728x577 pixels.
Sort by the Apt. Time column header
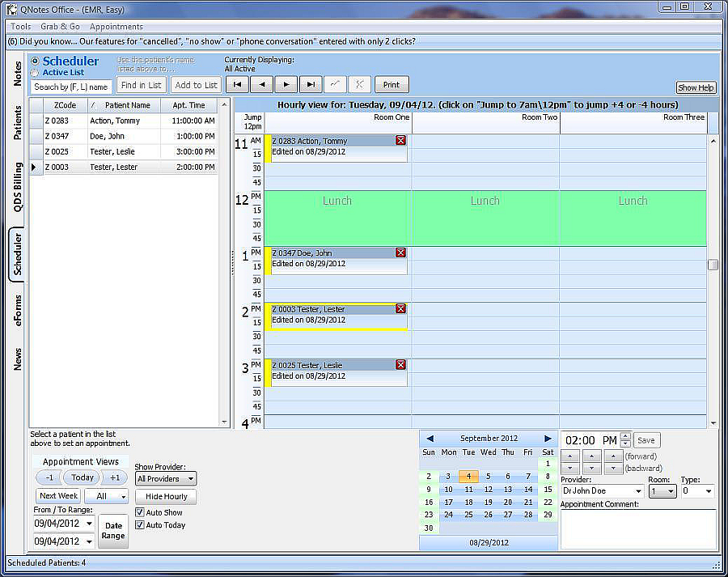click(x=188, y=105)
